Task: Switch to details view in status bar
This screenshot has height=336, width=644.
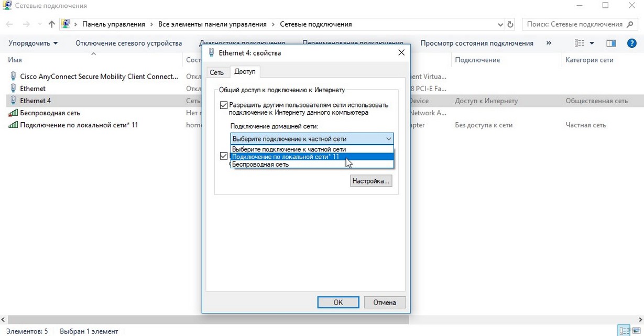Action: (x=624, y=331)
